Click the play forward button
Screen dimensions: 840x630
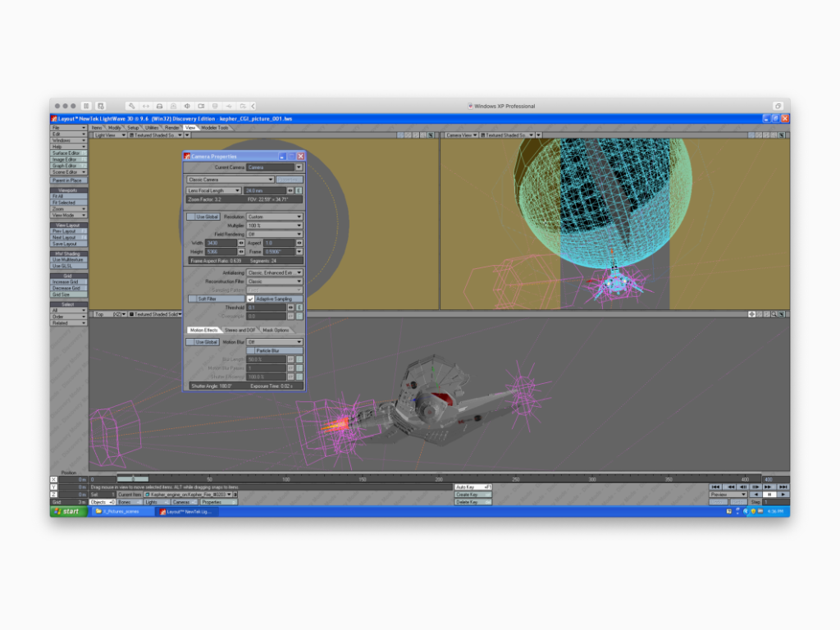[x=783, y=495]
